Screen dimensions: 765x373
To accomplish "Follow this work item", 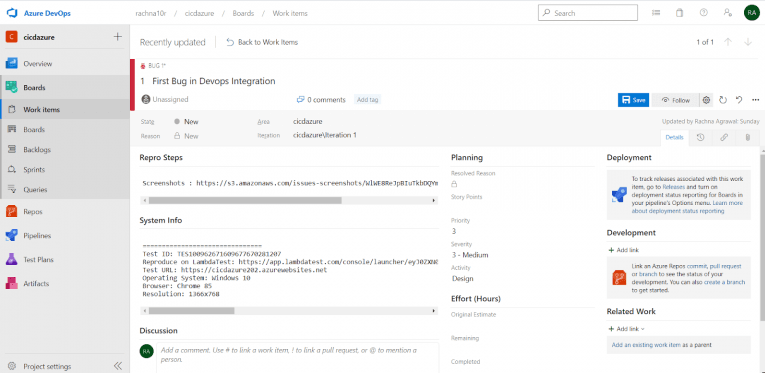I will [x=676, y=100].
